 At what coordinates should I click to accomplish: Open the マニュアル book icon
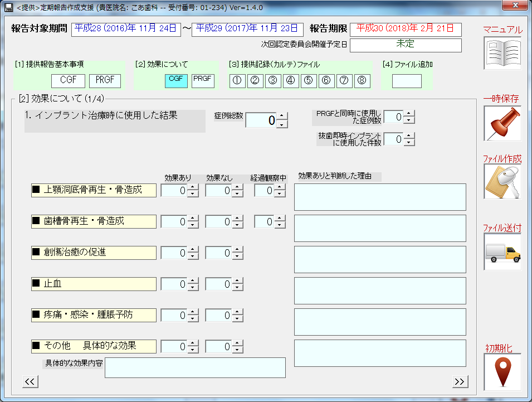coord(502,54)
